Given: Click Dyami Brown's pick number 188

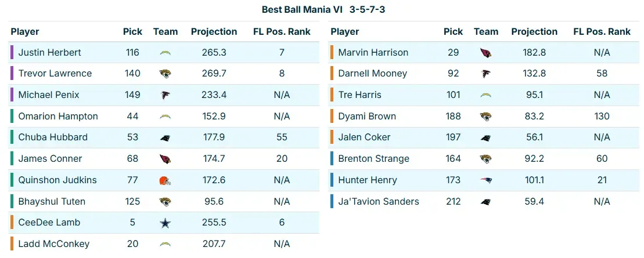Looking at the screenshot, I should pyautogui.click(x=453, y=117).
